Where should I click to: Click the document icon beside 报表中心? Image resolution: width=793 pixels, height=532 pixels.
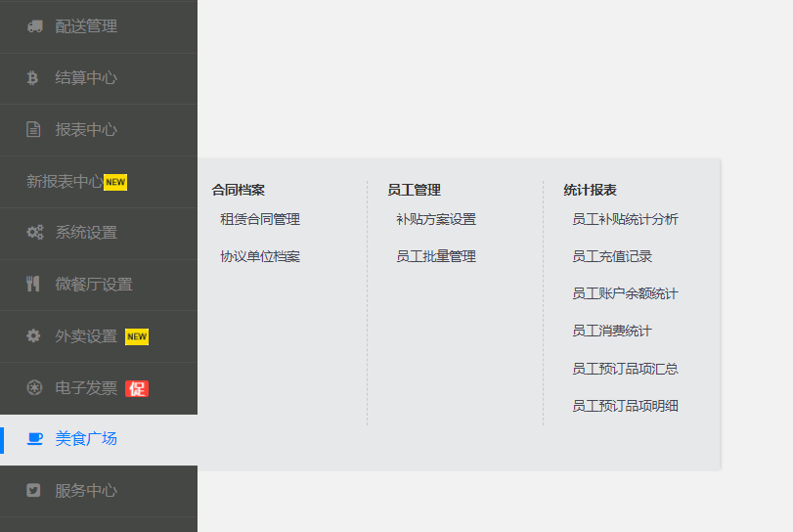coord(33,129)
